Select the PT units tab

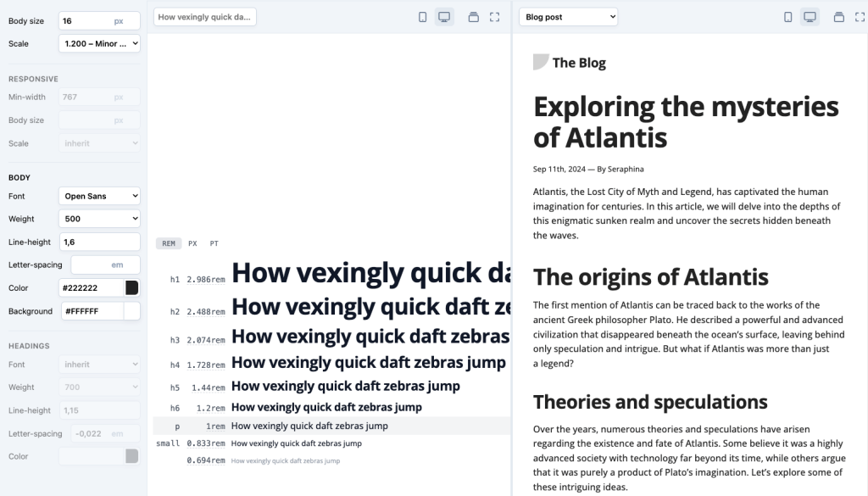click(x=214, y=243)
